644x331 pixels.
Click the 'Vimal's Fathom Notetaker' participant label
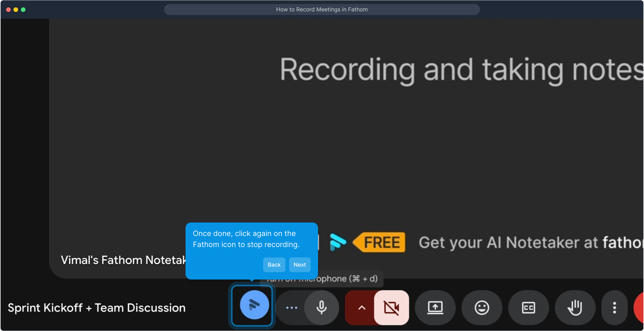[x=123, y=260]
